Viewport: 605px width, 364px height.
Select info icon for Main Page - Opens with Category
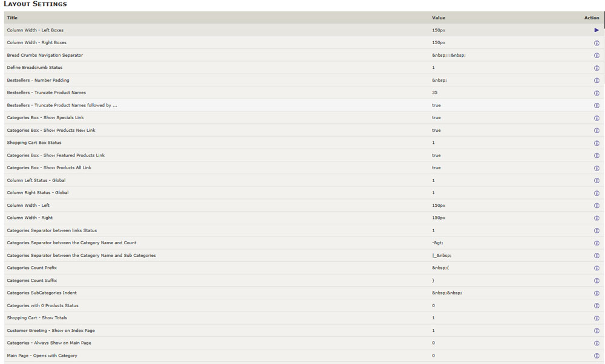point(597,356)
